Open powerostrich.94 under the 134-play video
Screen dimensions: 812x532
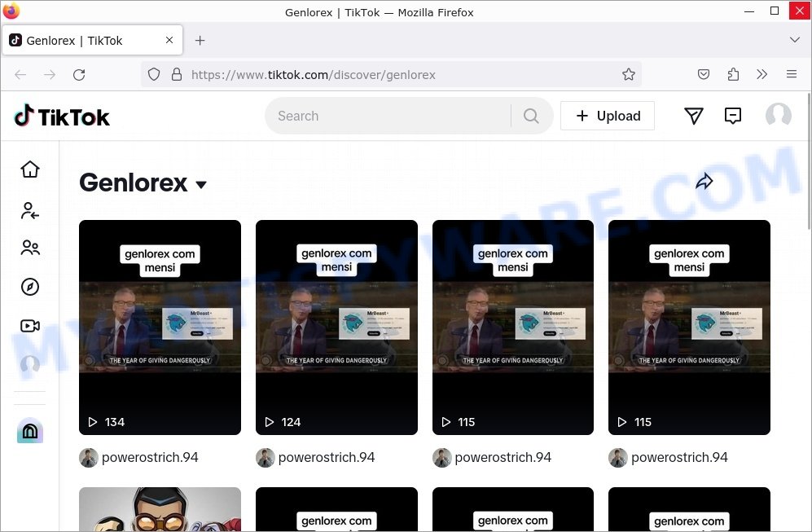click(x=150, y=457)
